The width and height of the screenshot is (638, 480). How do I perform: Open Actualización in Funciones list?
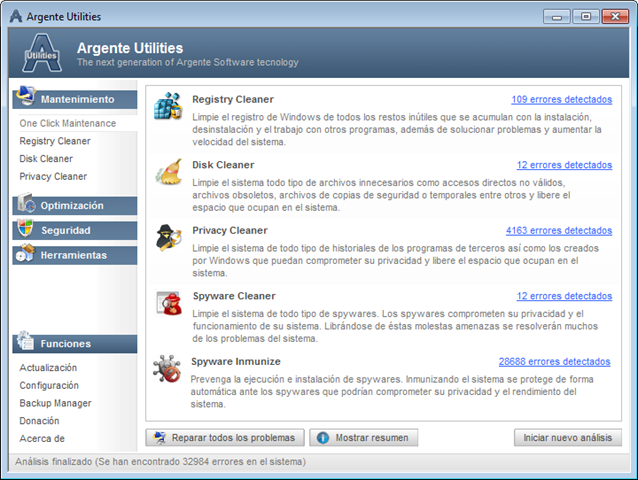(x=48, y=368)
